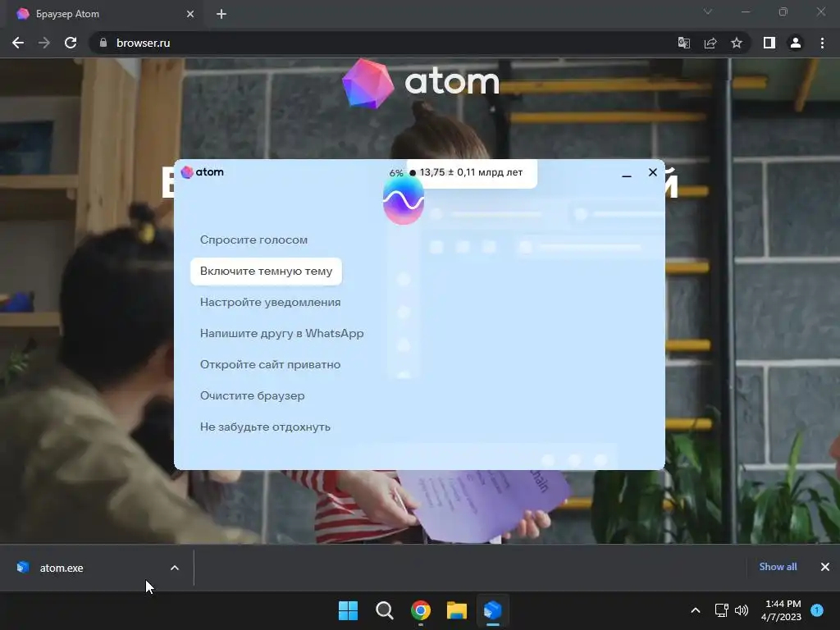Open the clock showing 1:44 PM
Viewport: 840px width, 630px height.
781,610
